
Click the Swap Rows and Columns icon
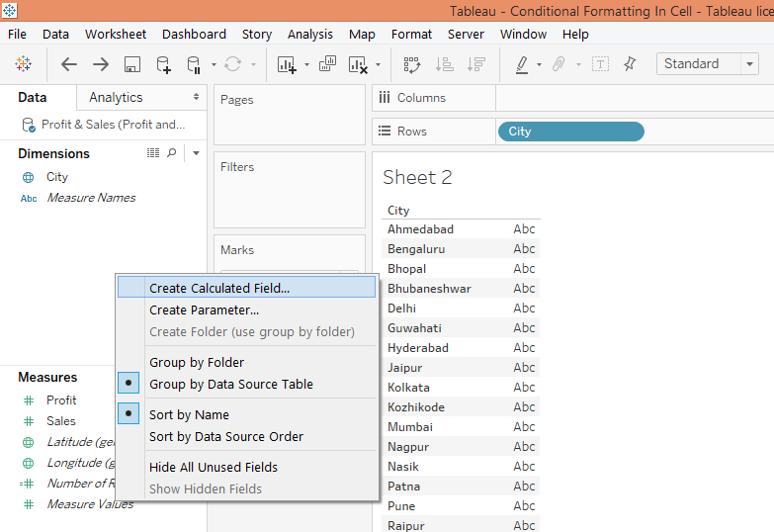coord(412,64)
